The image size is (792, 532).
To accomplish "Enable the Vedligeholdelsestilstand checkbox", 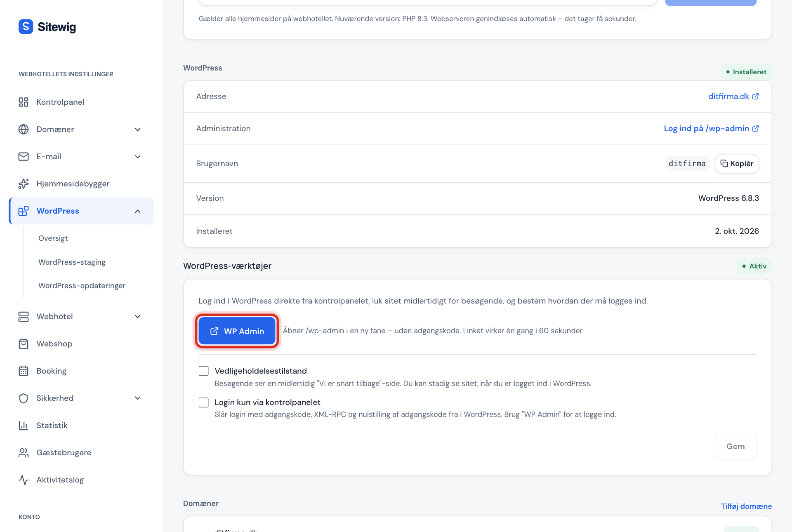I will tap(204, 371).
